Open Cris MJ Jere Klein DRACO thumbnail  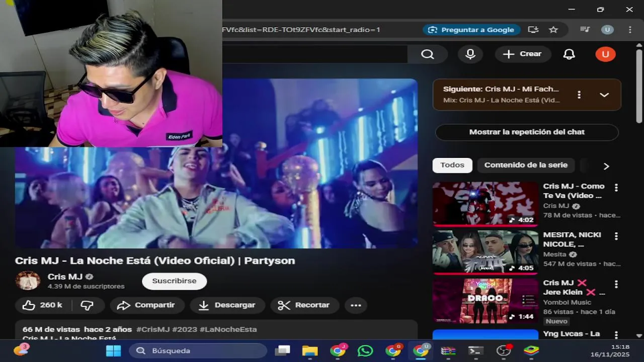[x=485, y=301]
